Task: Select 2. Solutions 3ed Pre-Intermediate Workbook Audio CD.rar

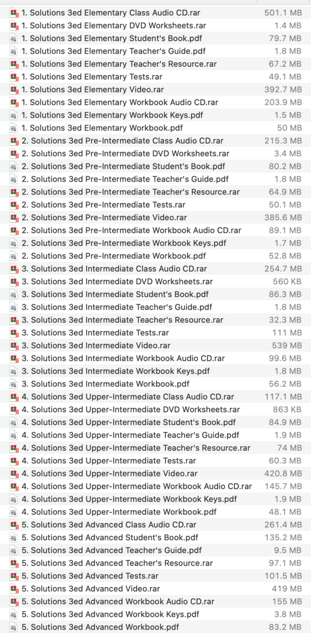Action: click(x=131, y=230)
